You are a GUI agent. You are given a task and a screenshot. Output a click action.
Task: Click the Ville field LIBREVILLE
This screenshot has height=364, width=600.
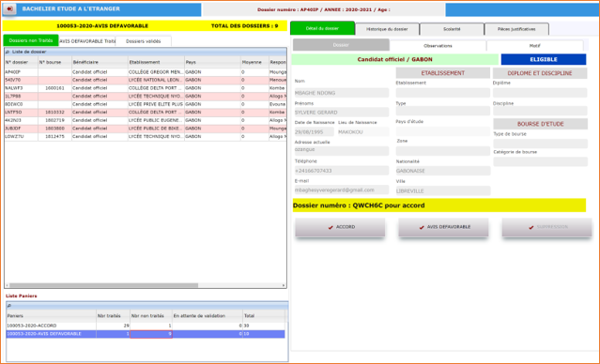443,190
